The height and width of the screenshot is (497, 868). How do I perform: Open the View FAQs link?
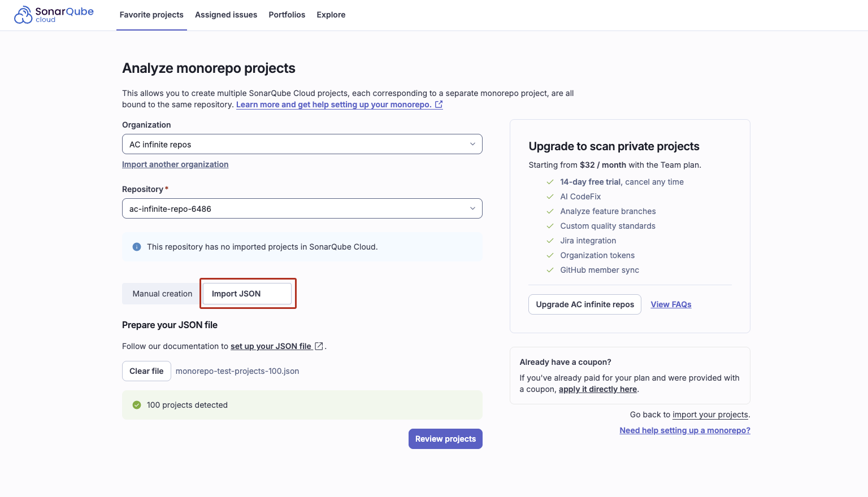click(x=671, y=304)
